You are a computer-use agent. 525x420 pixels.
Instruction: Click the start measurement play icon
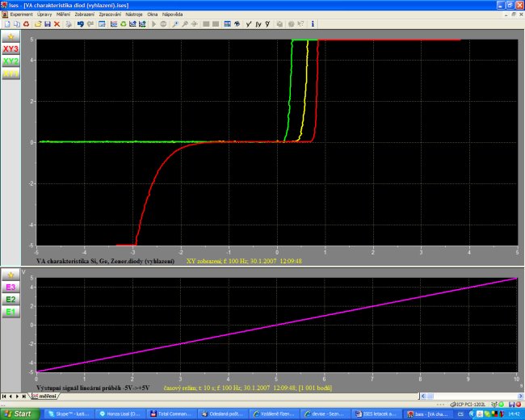tap(154, 24)
